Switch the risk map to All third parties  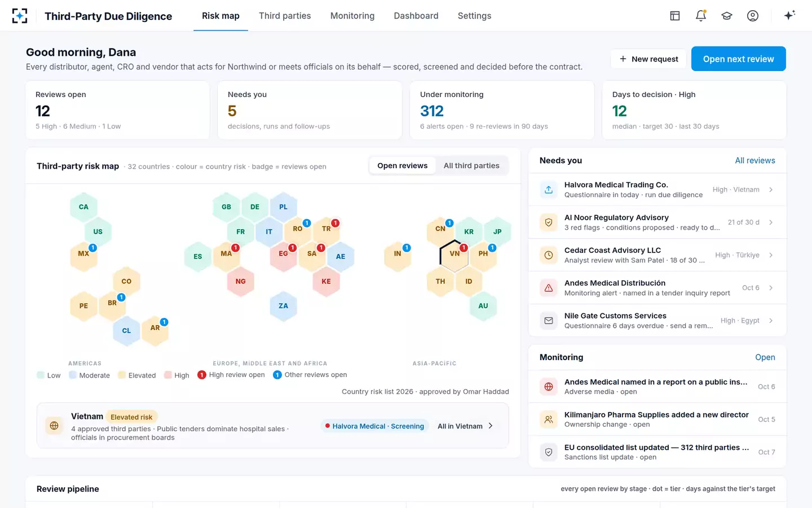(471, 165)
